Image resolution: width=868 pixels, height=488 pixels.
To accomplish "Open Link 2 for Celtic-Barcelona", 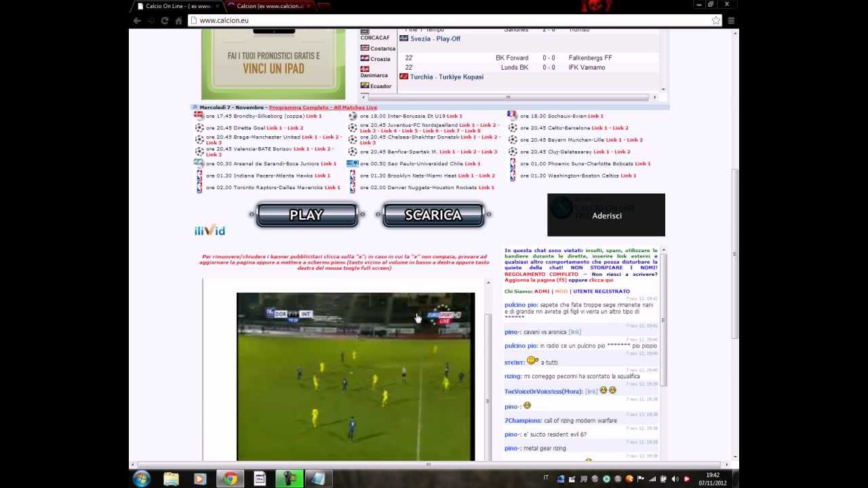I will point(620,128).
